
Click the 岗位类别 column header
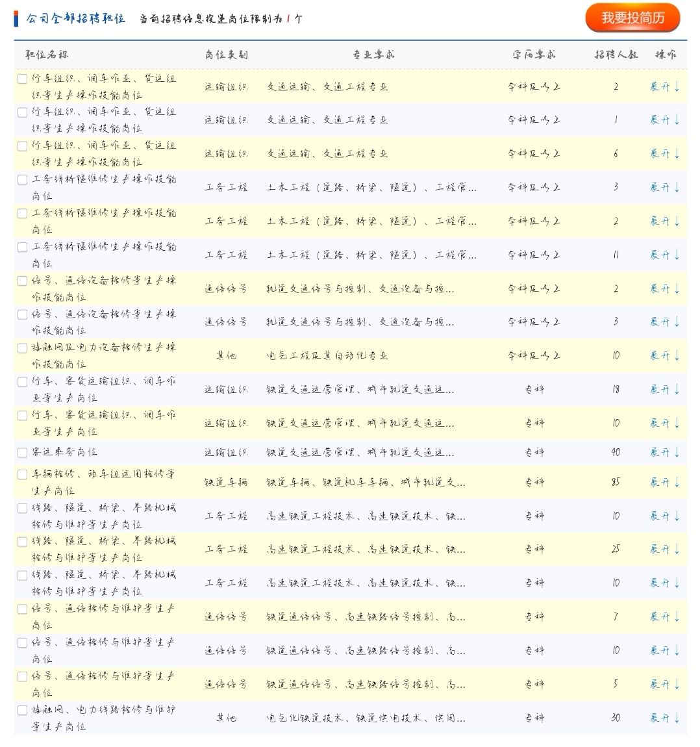(226, 55)
